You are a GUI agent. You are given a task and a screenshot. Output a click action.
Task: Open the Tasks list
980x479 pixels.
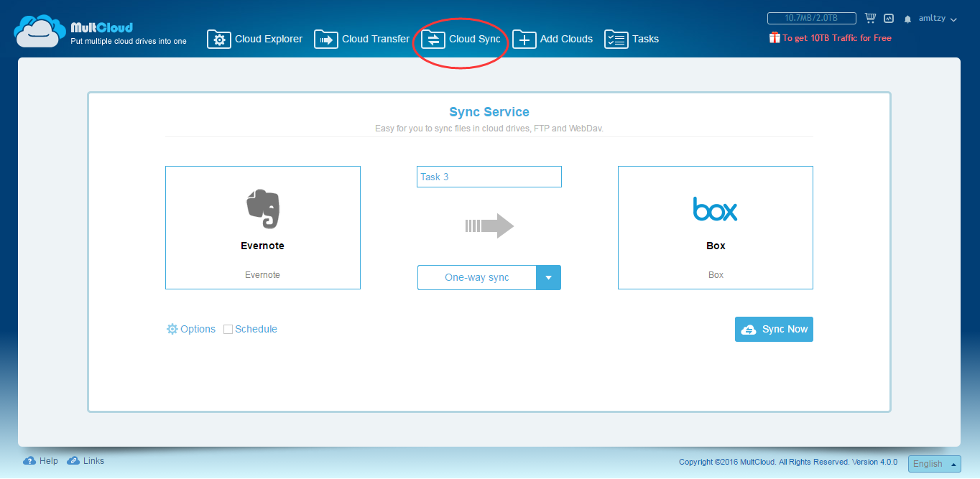[632, 39]
